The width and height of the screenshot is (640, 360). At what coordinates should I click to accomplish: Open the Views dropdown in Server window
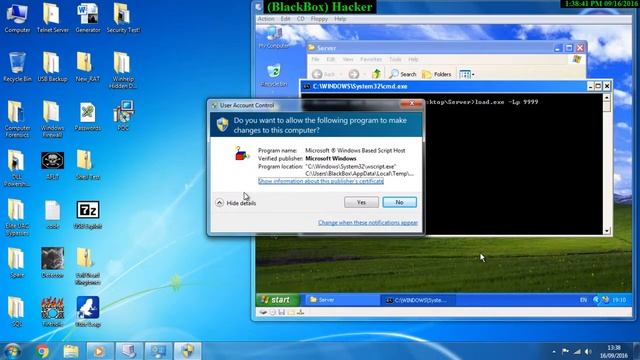[467, 74]
